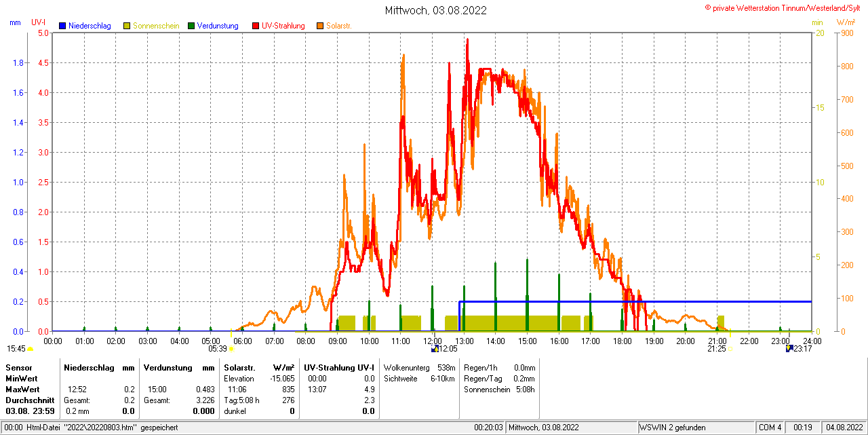Click the Durchschnitt row label

point(30,400)
